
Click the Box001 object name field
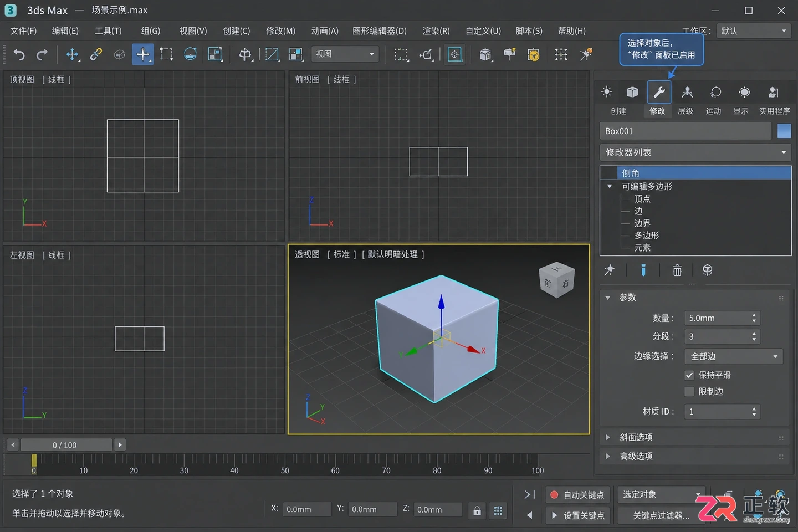pos(686,131)
